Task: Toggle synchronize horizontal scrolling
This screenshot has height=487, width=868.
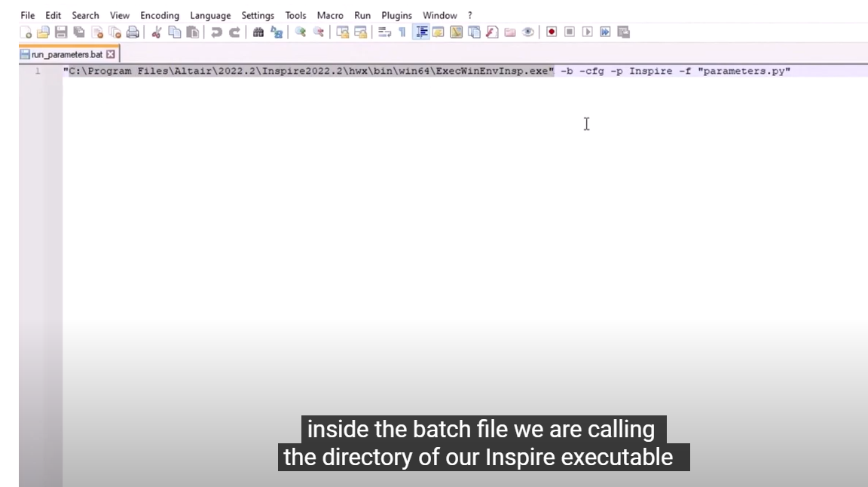Action: (x=360, y=32)
